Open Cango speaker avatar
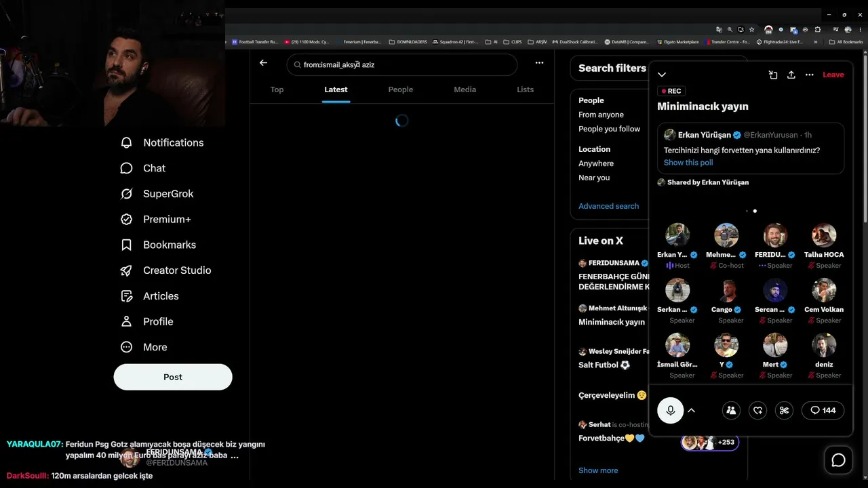The image size is (868, 488). click(x=726, y=290)
